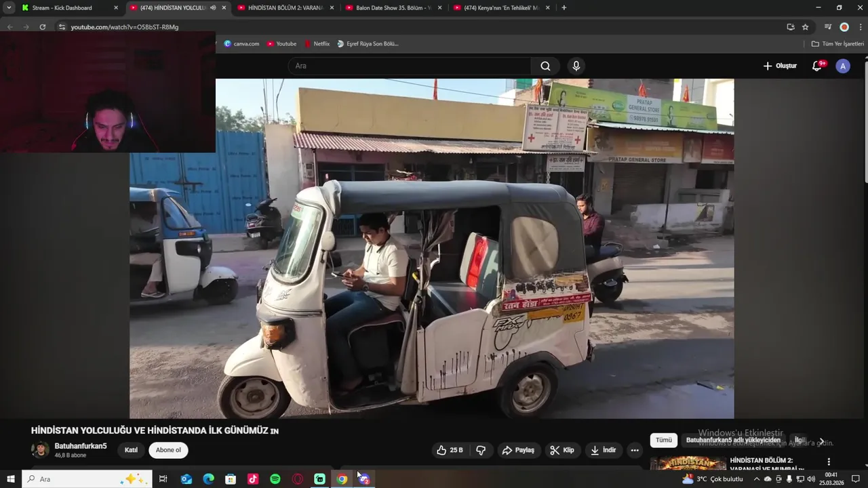Open the Netflix bookmark

[x=317, y=43]
